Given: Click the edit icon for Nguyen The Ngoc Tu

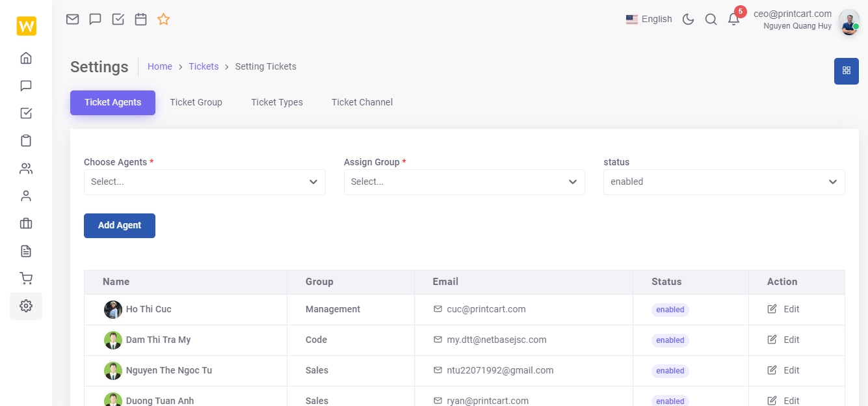Looking at the screenshot, I should pyautogui.click(x=772, y=370).
